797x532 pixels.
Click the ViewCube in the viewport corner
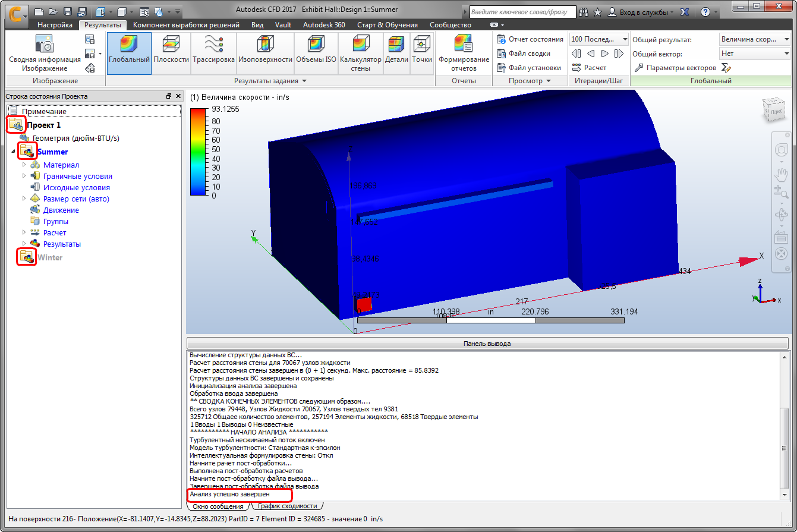(774, 110)
